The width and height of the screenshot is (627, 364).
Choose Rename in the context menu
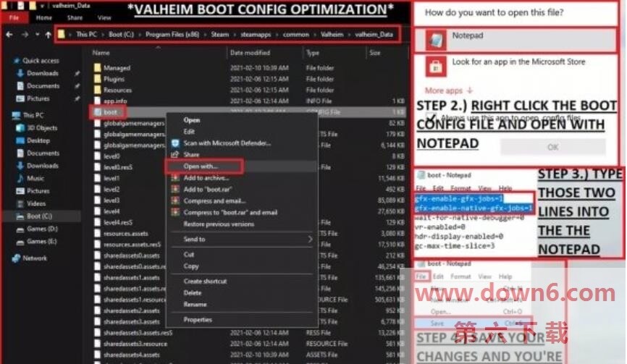pyautogui.click(x=195, y=305)
